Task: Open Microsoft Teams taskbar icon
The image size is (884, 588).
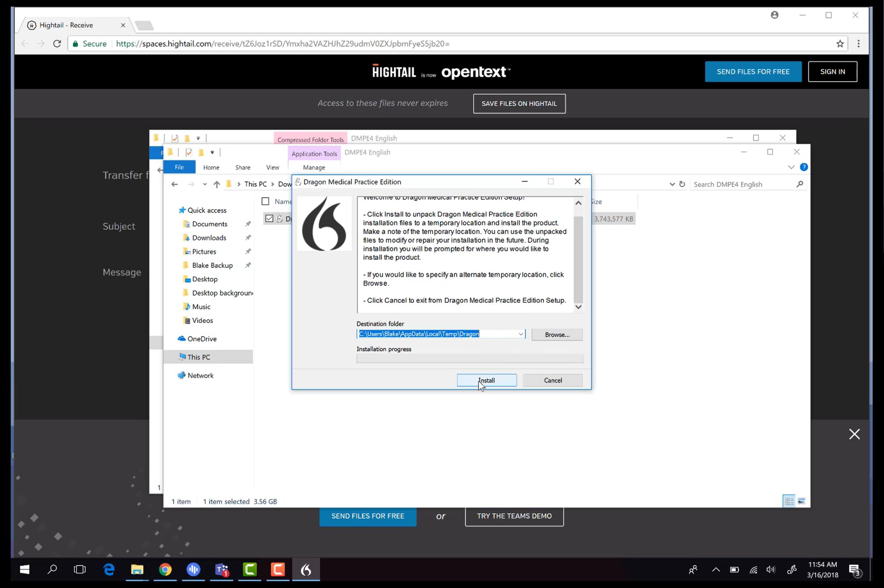Action: [x=221, y=570]
